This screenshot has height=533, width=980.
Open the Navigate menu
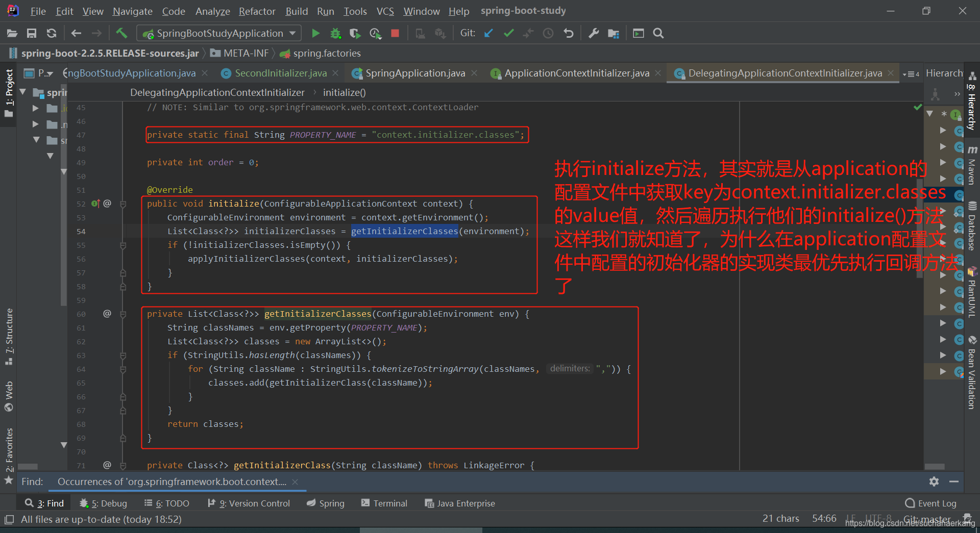coord(133,11)
